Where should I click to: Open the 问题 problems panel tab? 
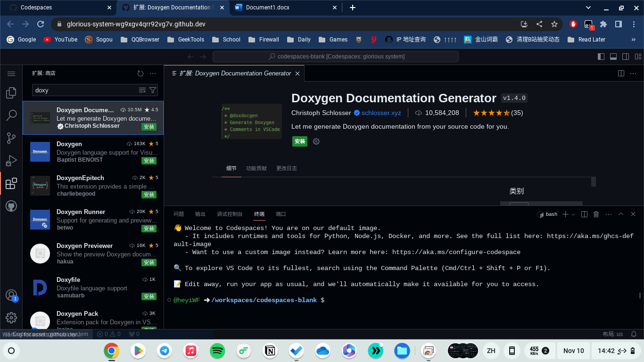click(x=179, y=214)
